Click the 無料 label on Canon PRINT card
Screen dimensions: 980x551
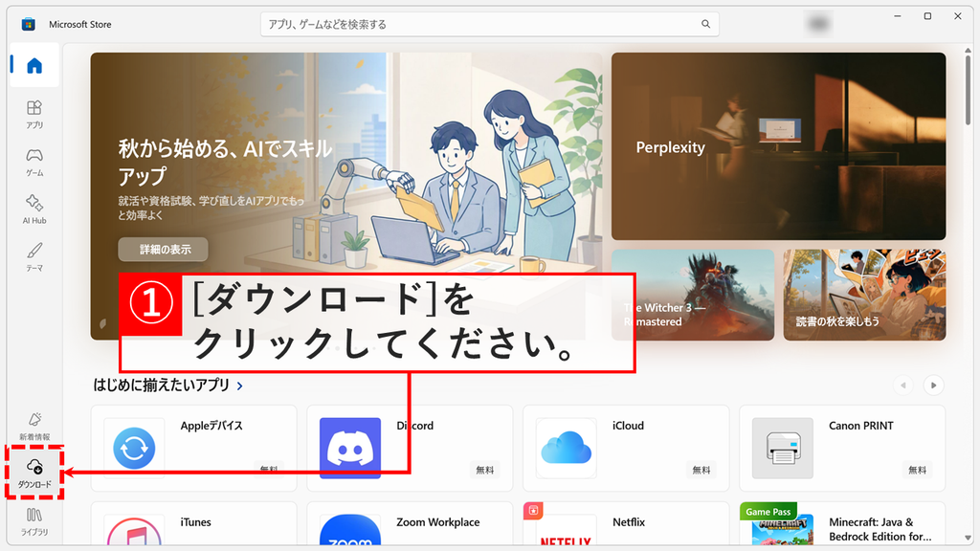pyautogui.click(x=918, y=470)
